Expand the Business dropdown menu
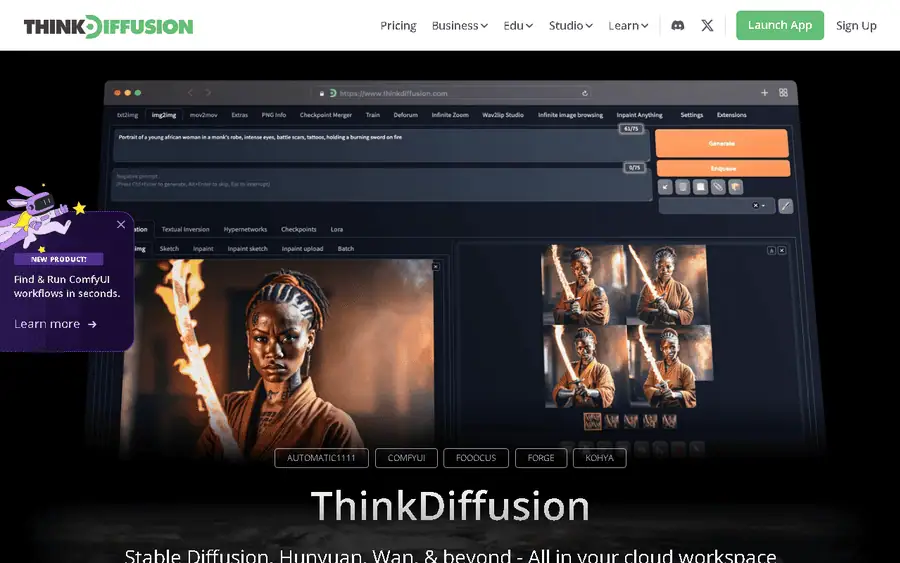900x563 pixels. (460, 25)
